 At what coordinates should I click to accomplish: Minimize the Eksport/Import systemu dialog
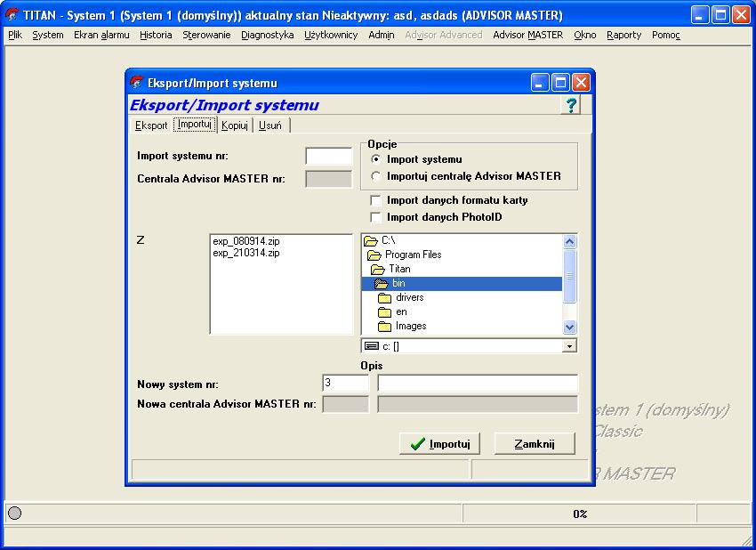540,83
